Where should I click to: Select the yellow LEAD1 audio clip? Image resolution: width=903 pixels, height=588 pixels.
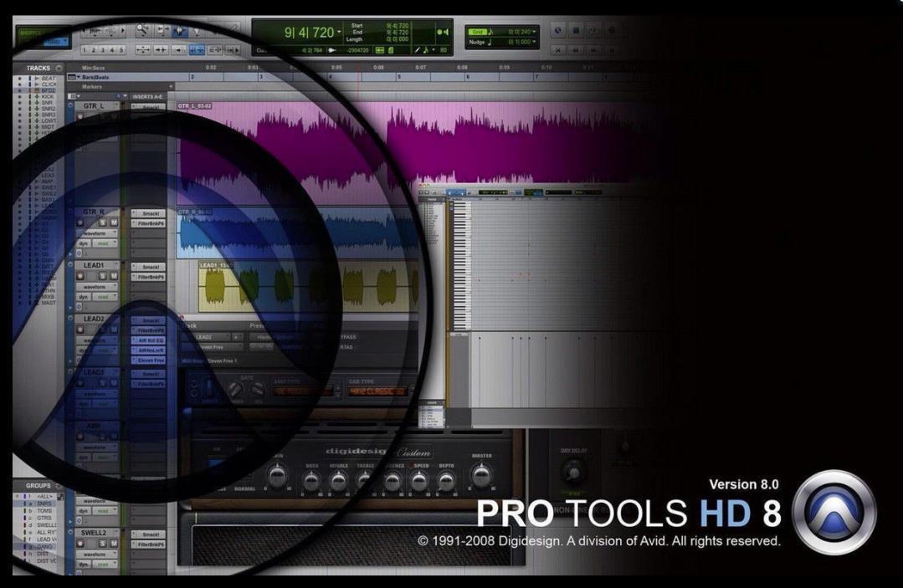click(x=308, y=286)
